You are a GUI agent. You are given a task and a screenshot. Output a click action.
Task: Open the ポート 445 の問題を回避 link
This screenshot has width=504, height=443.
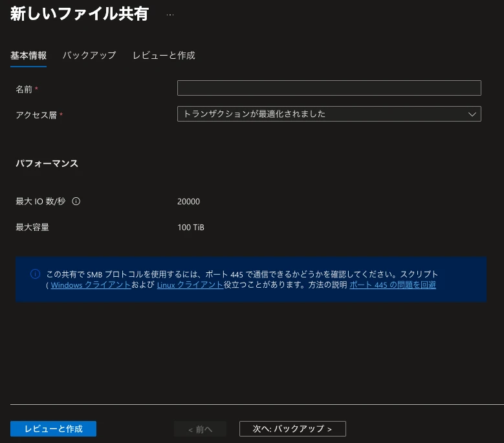(393, 285)
